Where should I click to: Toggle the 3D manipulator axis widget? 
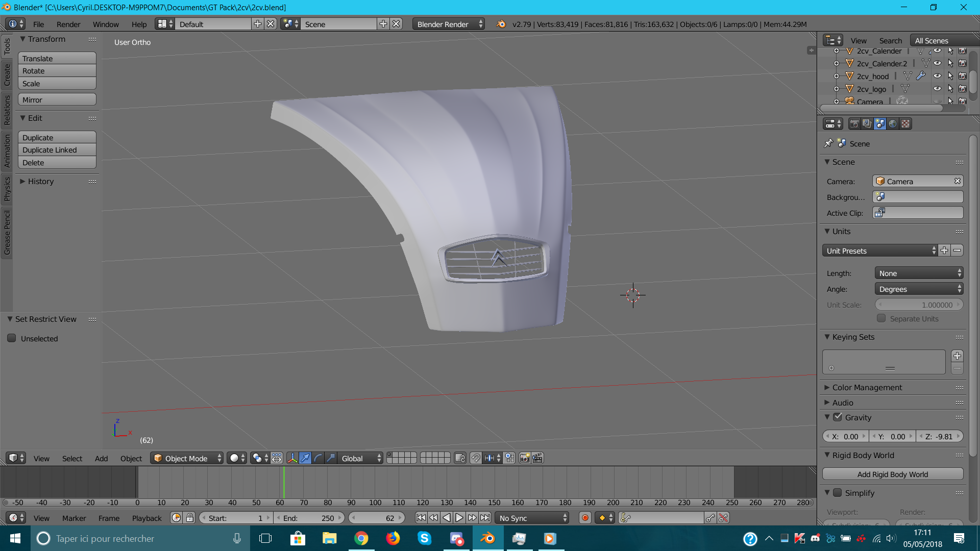292,458
